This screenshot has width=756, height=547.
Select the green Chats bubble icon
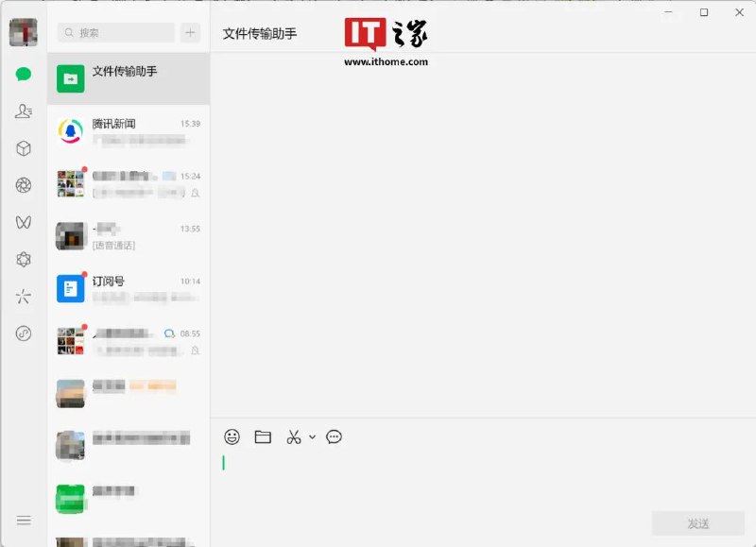point(23,74)
